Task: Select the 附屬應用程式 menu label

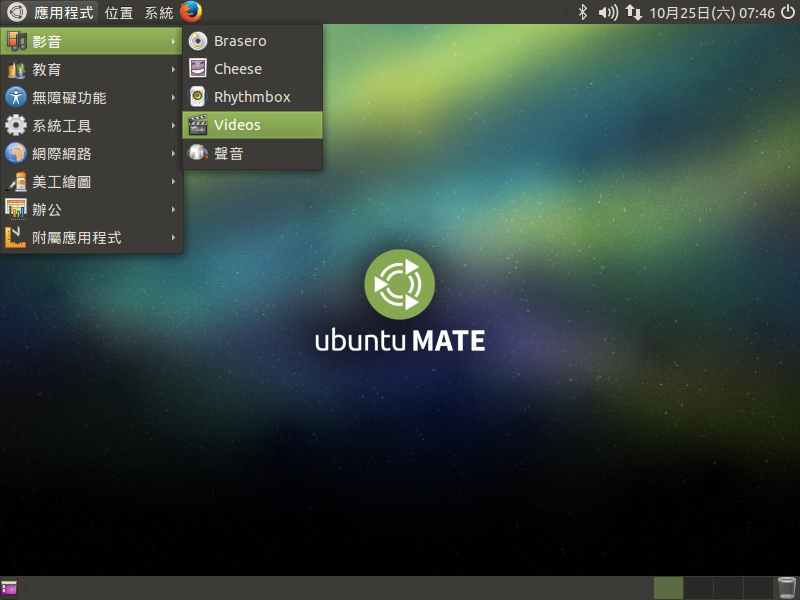Action: (77, 238)
